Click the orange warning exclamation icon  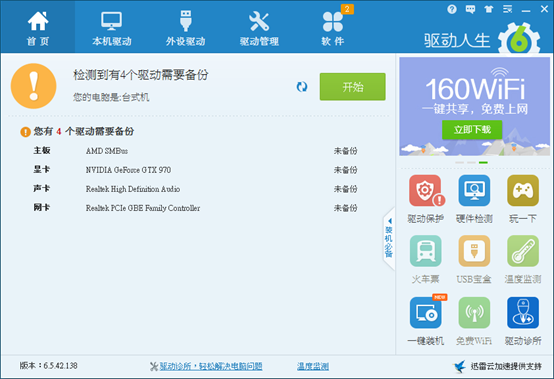click(x=34, y=86)
